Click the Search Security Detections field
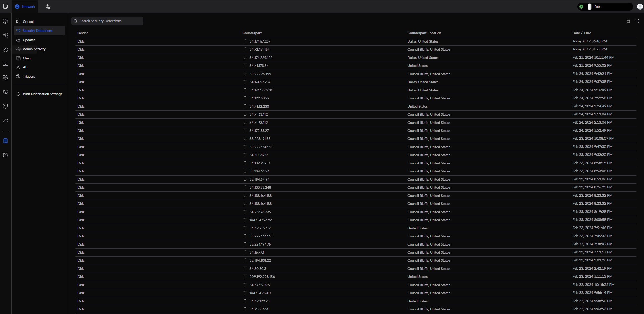Viewport: 644px width, 314px height. pos(107,21)
